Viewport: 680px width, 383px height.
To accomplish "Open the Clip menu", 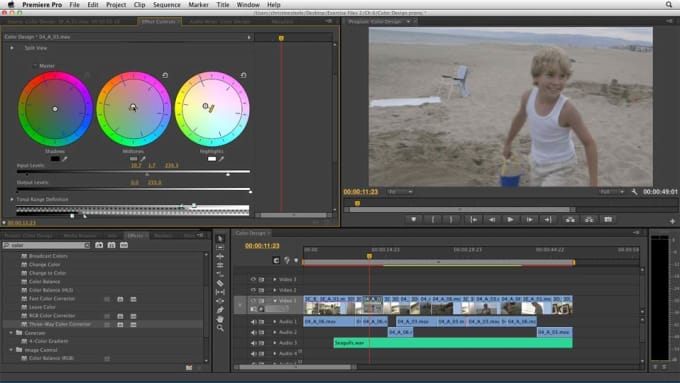I will click(139, 4).
